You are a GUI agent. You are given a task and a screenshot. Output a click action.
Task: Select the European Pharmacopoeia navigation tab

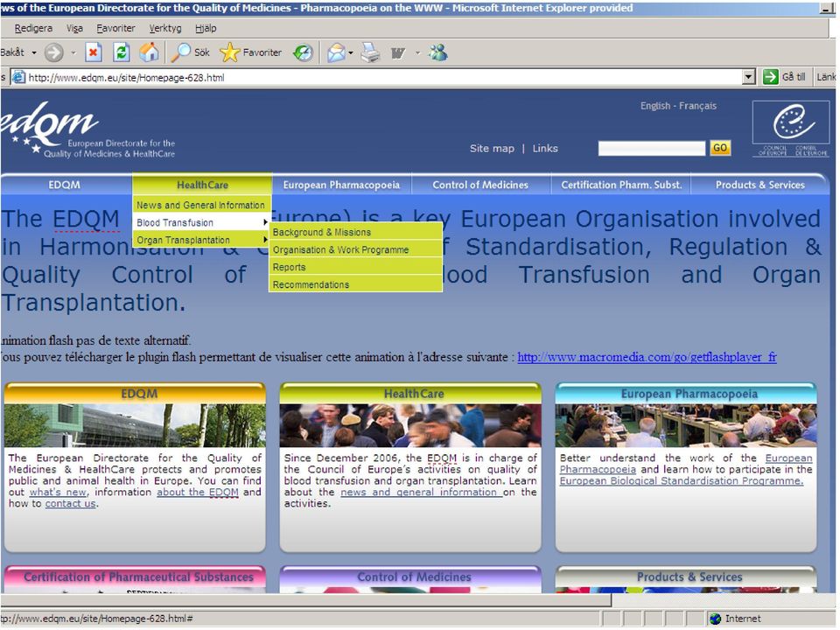click(x=342, y=185)
